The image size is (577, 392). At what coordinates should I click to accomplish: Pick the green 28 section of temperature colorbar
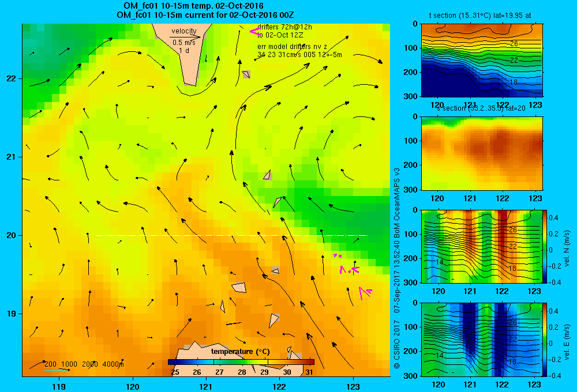pyautogui.click(x=241, y=362)
